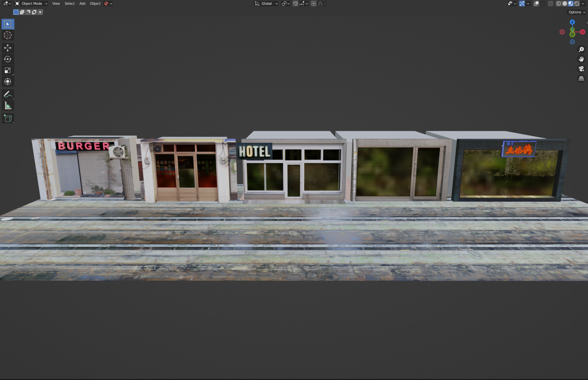Image resolution: width=588 pixels, height=380 pixels.
Task: Open the View menu
Action: click(x=56, y=3)
